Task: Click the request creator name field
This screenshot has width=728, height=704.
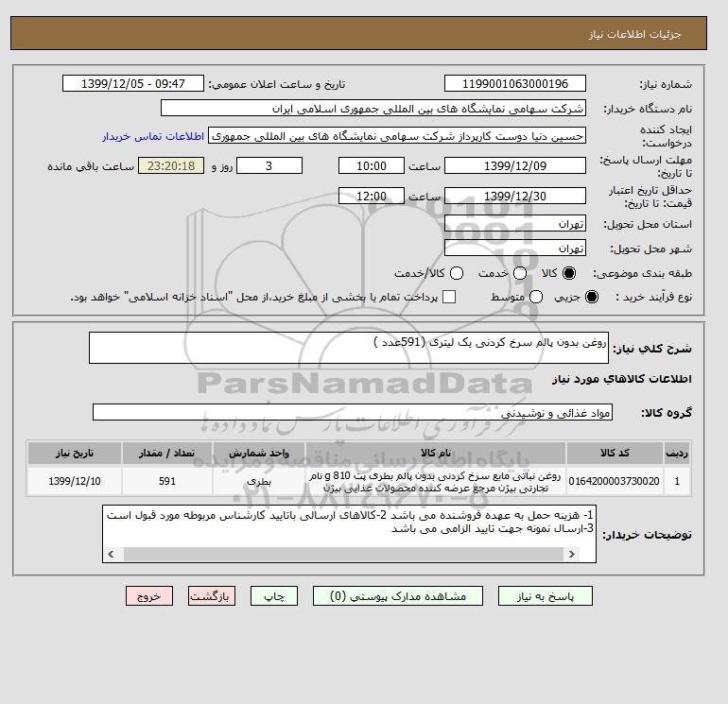Action: (397, 135)
